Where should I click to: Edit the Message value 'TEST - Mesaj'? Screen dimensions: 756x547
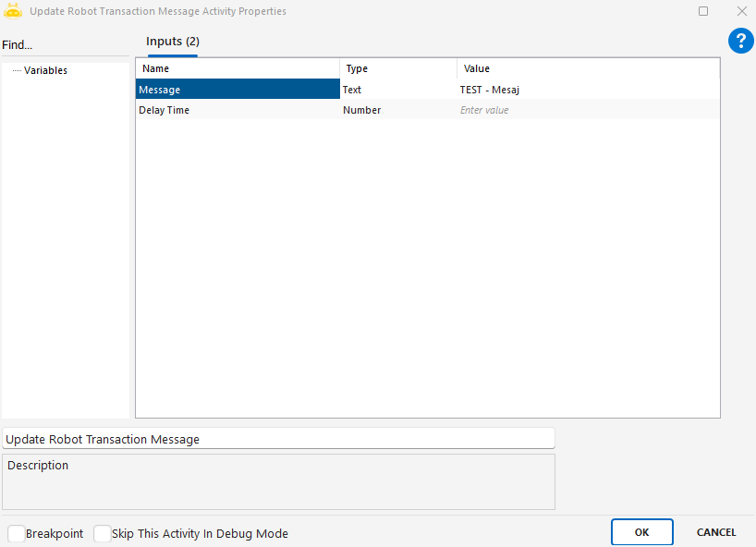(588, 90)
